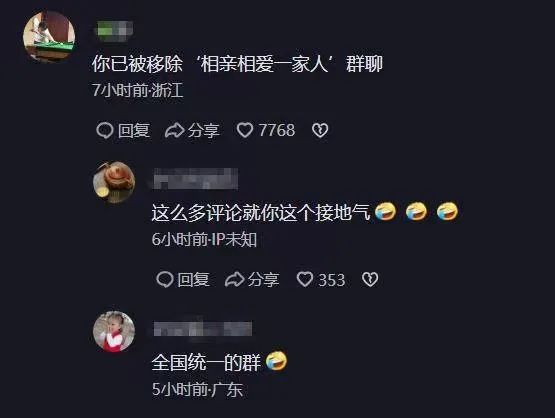This screenshot has width=555, height=418.
Task: Click reply bubble icon on IP未知 comment
Action: [x=165, y=280]
